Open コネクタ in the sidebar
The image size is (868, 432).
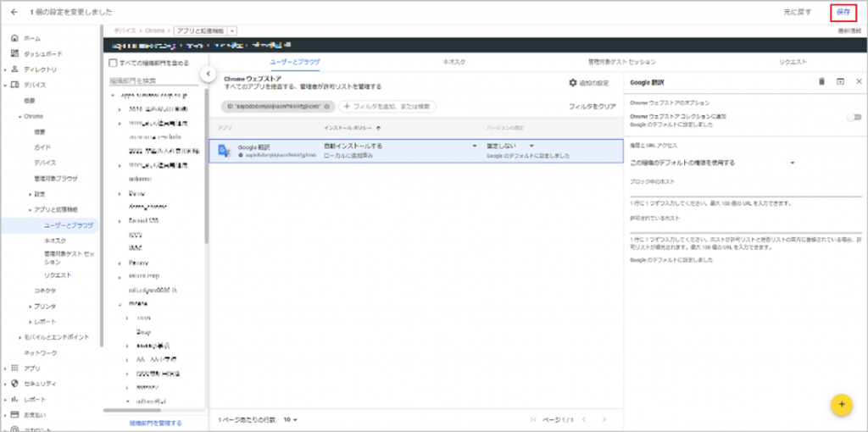click(45, 291)
